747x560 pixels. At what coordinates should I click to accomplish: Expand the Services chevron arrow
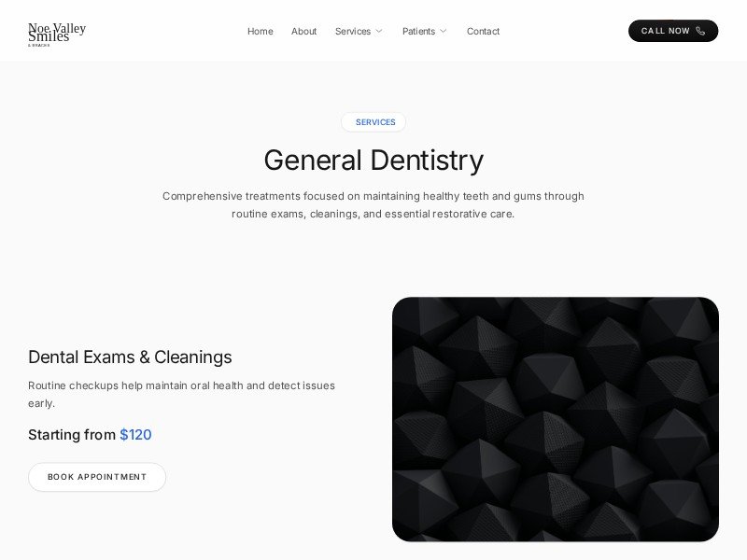coord(379,31)
